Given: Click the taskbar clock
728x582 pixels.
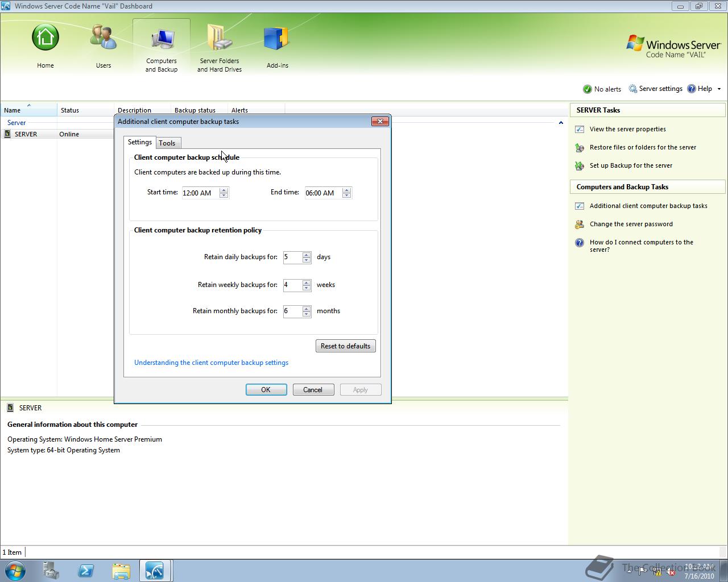Looking at the screenshot, I should tap(699, 571).
